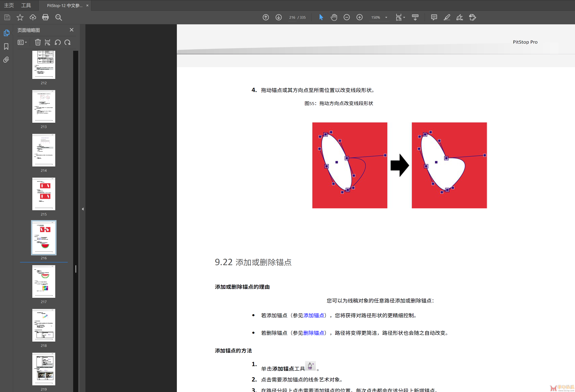This screenshot has width=575, height=392.
Task: Select page 215 thumbnail
Action: (44, 194)
